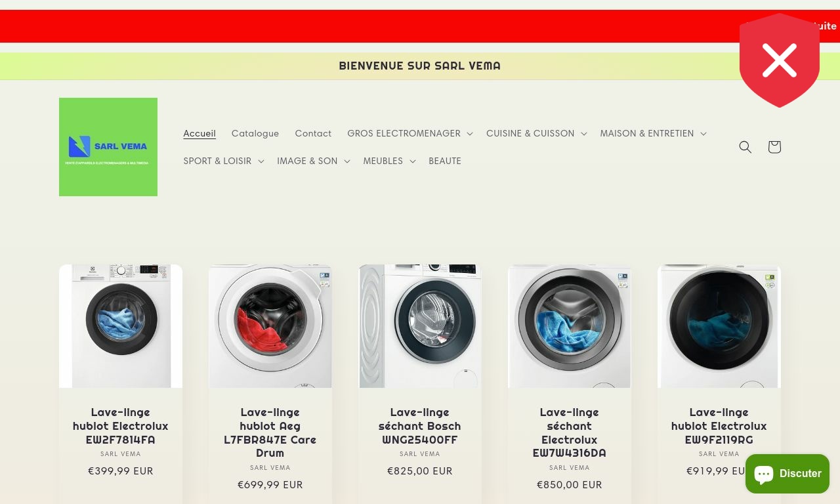Select the BEAUTE menu link
The image size is (840, 504).
445,161
